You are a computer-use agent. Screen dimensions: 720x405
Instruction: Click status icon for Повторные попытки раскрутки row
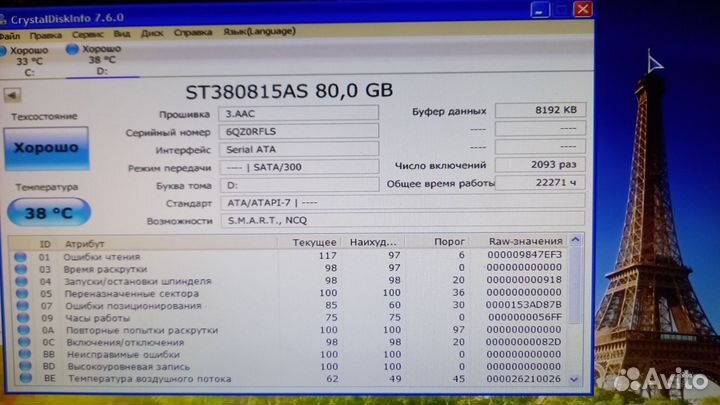point(23,330)
